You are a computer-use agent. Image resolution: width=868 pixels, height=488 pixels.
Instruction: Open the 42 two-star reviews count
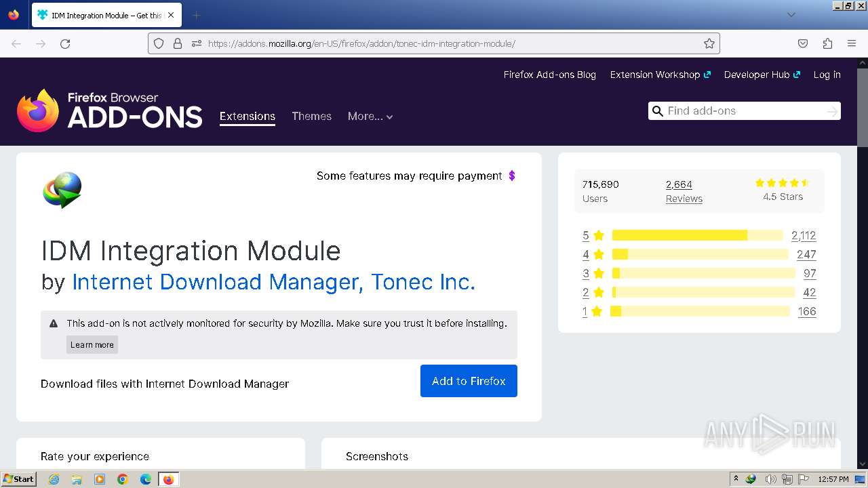(x=809, y=292)
